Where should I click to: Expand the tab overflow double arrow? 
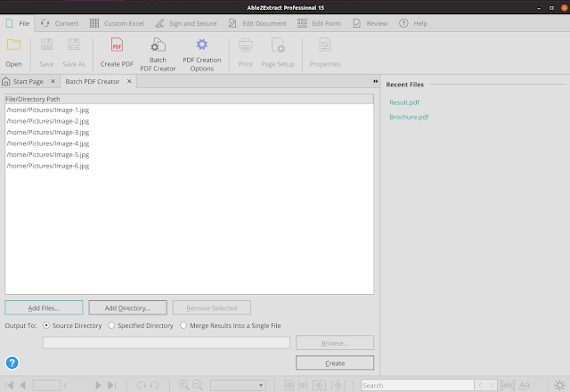pos(376,81)
